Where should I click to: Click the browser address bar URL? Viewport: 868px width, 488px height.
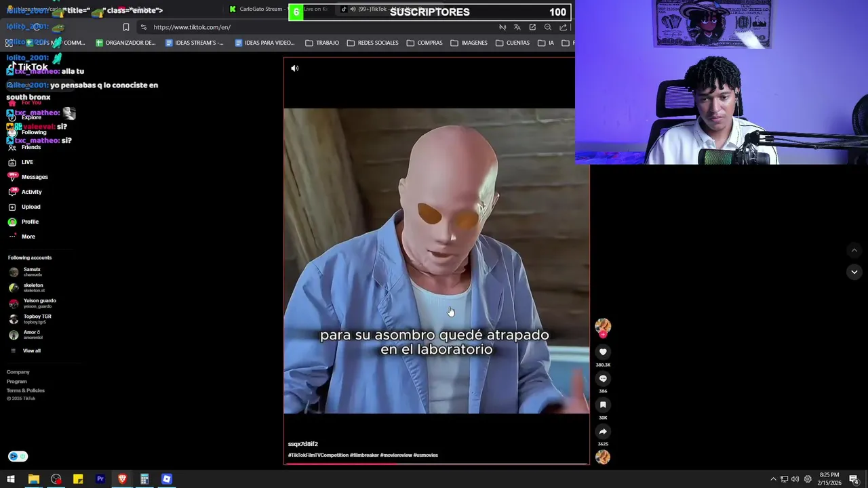tap(192, 27)
